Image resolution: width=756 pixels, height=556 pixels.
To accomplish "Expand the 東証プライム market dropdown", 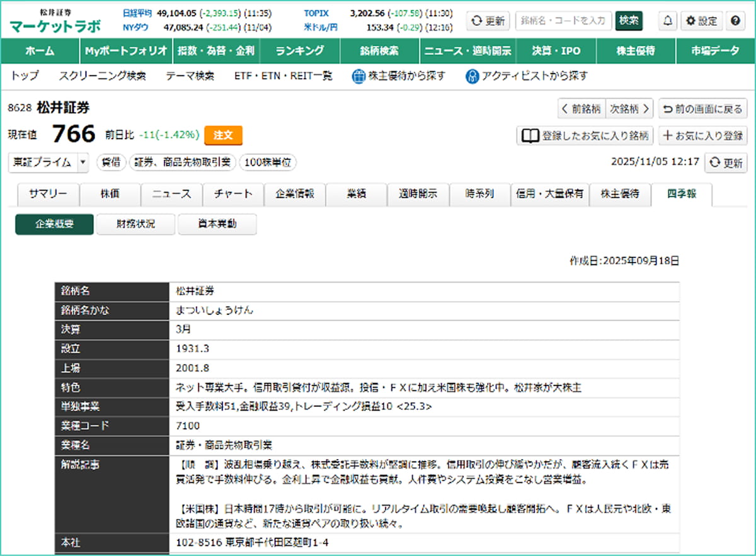I will pyautogui.click(x=83, y=162).
